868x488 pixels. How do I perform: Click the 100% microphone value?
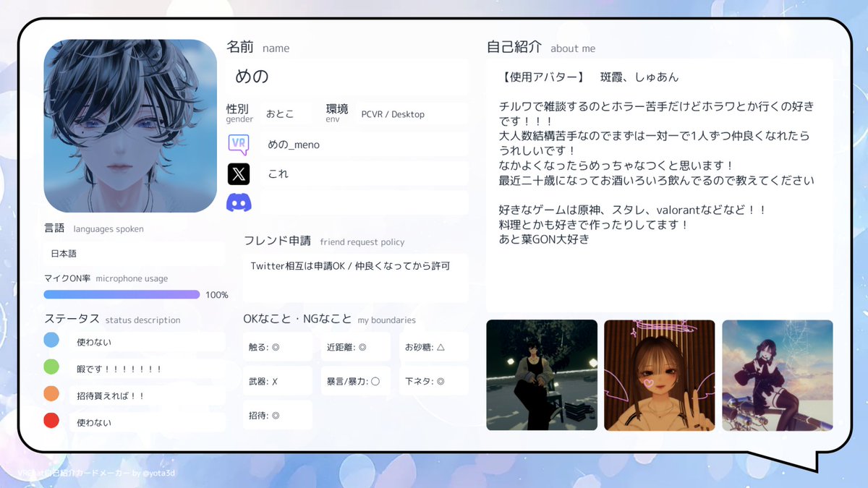point(217,295)
